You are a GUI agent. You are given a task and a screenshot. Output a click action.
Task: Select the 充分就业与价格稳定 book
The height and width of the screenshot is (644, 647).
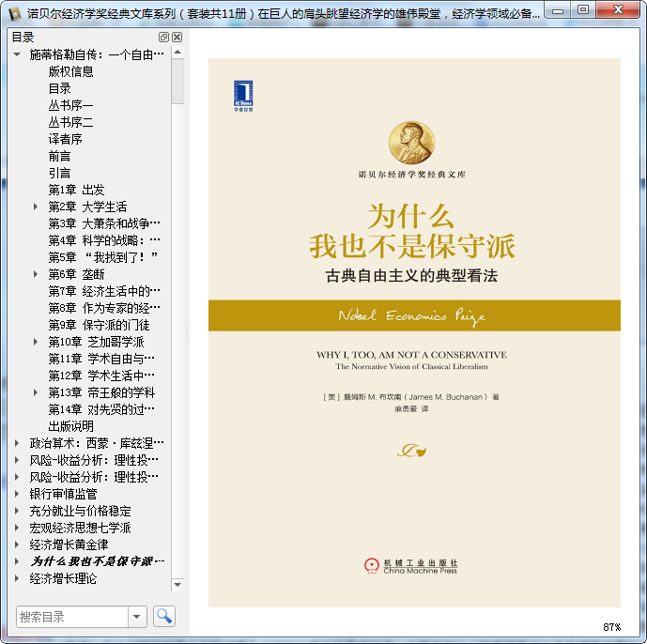pos(80,511)
